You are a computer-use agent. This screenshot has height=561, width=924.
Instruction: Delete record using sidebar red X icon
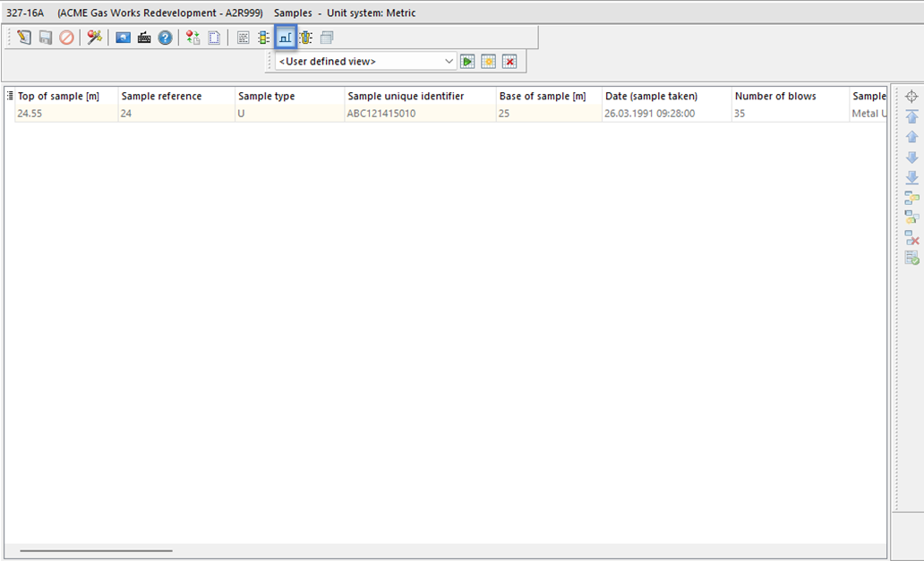point(911,238)
